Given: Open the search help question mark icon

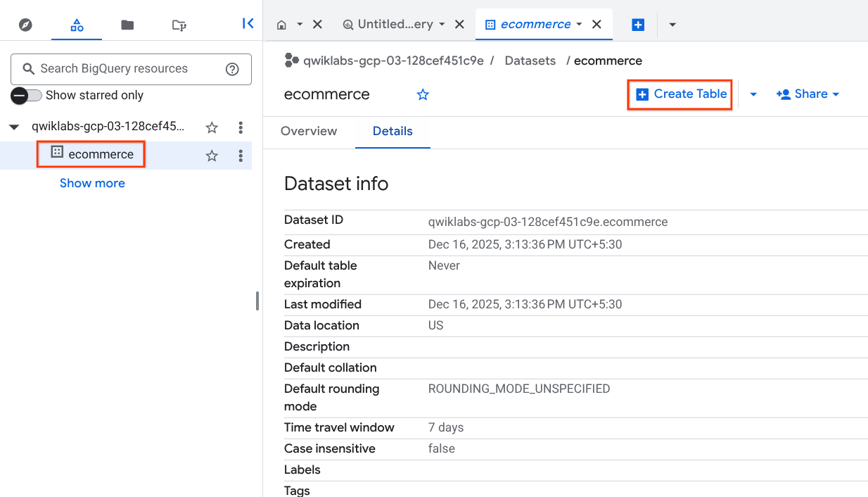Looking at the screenshot, I should tap(232, 69).
